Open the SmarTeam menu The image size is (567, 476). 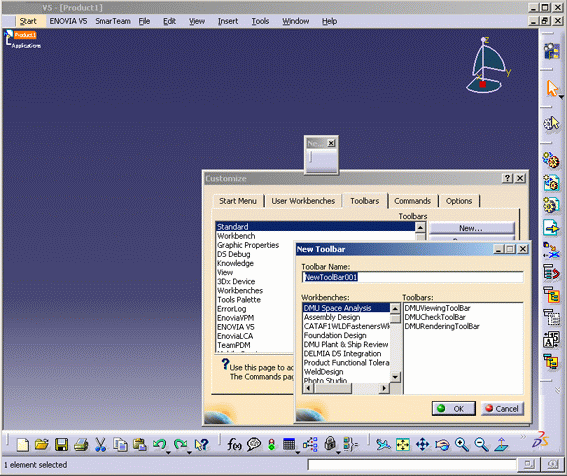point(113,21)
